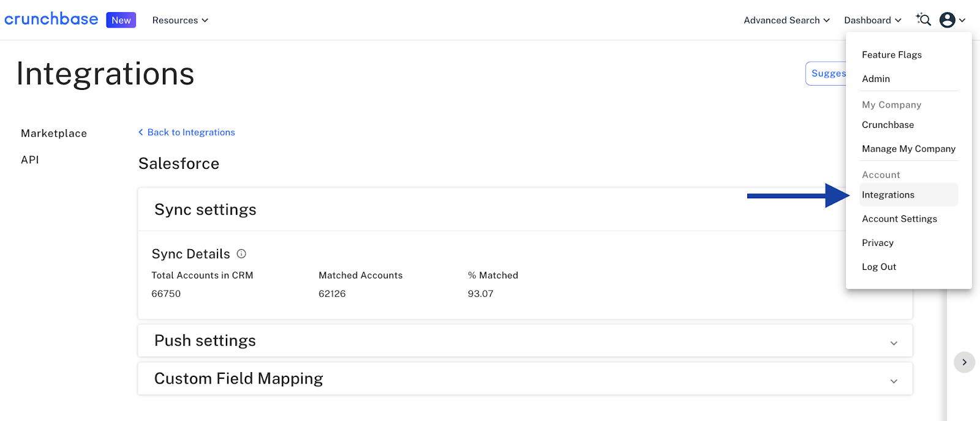Click percent matched value 93.07
This screenshot has height=421, width=980.
pyautogui.click(x=480, y=294)
